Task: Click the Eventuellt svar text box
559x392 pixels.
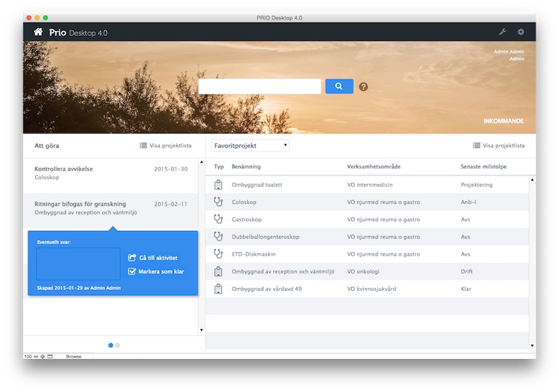Action: point(78,264)
